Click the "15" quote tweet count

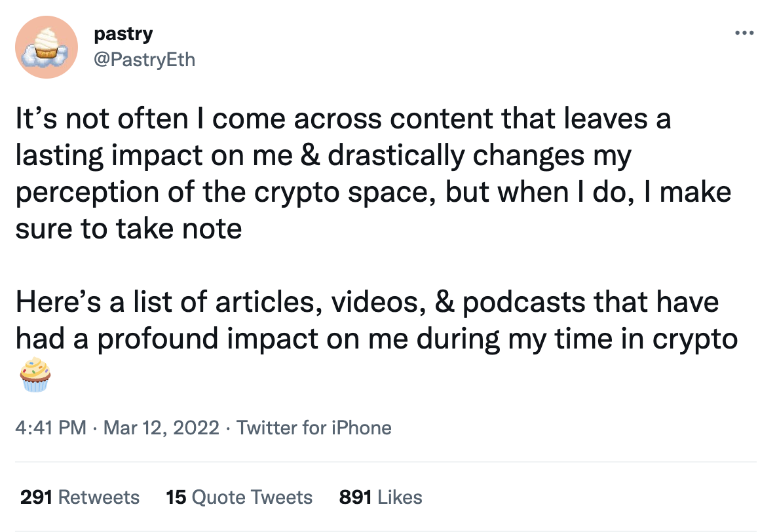[x=176, y=497]
